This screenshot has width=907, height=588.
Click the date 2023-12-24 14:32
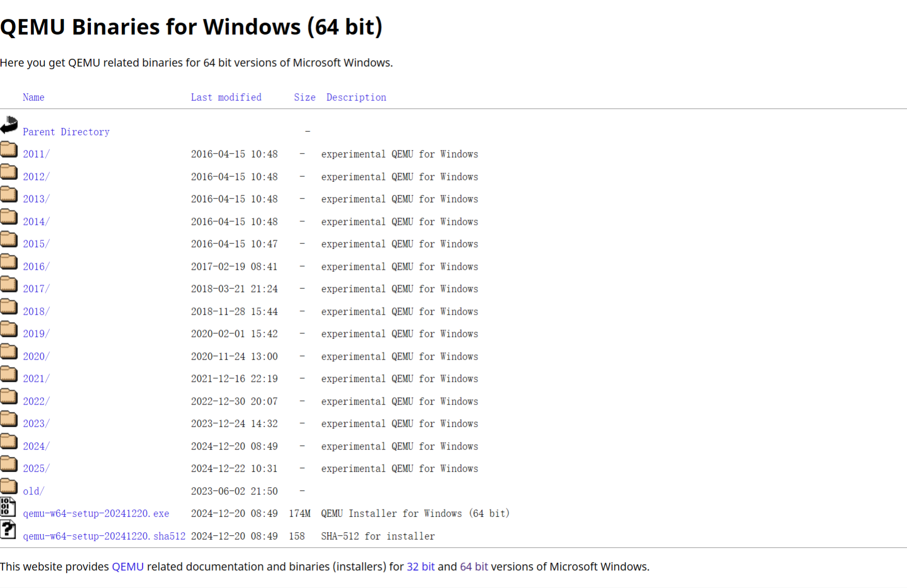click(234, 424)
